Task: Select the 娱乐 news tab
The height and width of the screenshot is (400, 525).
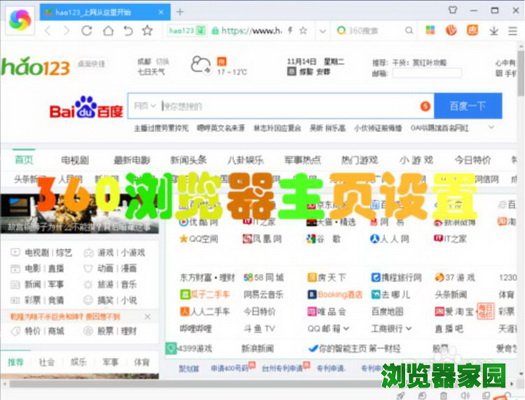Action: tap(78, 362)
